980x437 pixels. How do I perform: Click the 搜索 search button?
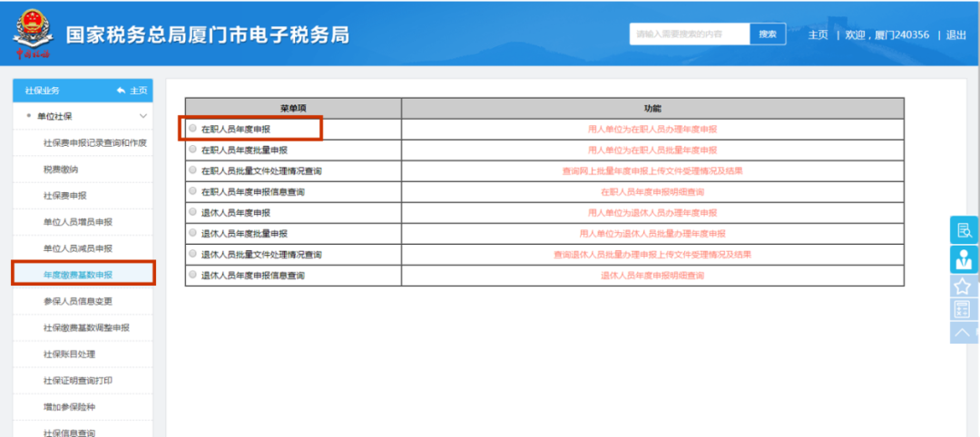click(767, 34)
